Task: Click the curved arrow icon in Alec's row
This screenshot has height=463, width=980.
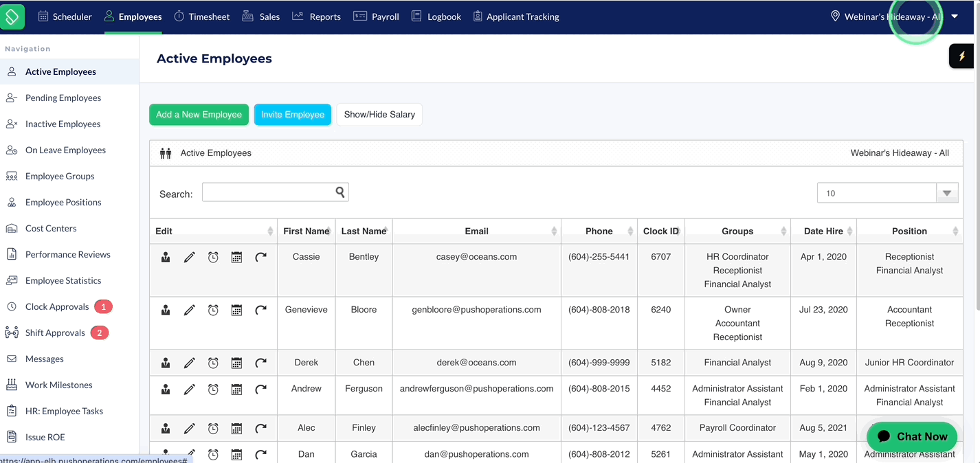Action: point(260,428)
